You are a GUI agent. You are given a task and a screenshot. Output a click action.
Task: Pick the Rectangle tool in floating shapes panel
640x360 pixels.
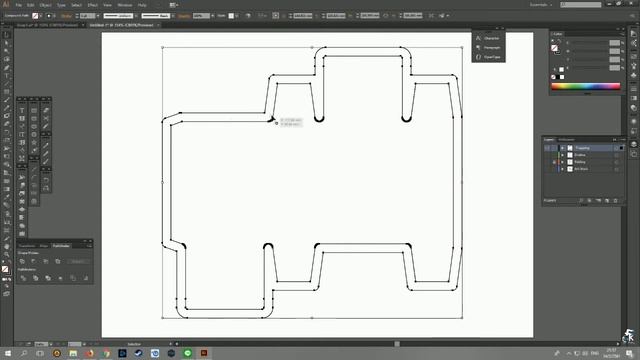tap(34, 110)
